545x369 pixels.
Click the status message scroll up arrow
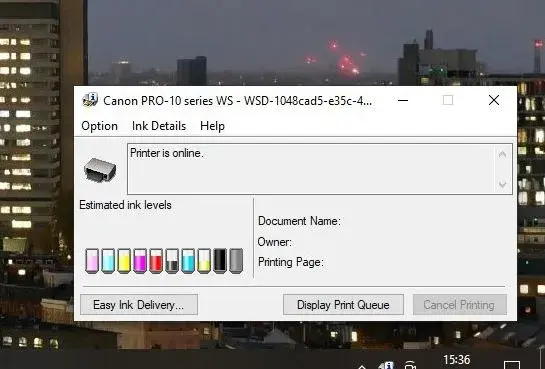point(502,154)
